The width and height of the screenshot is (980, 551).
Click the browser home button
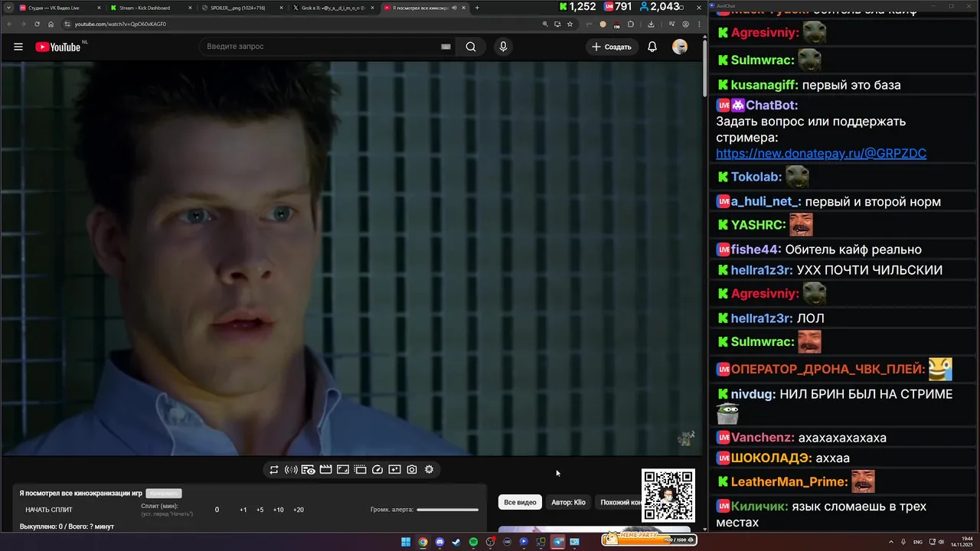pos(51,24)
